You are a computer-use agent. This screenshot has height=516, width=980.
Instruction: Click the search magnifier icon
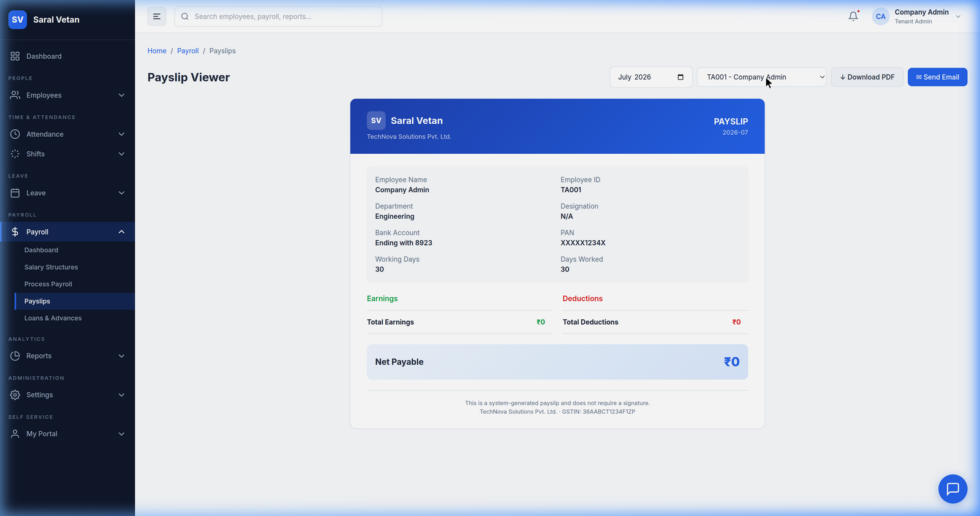coord(184,17)
